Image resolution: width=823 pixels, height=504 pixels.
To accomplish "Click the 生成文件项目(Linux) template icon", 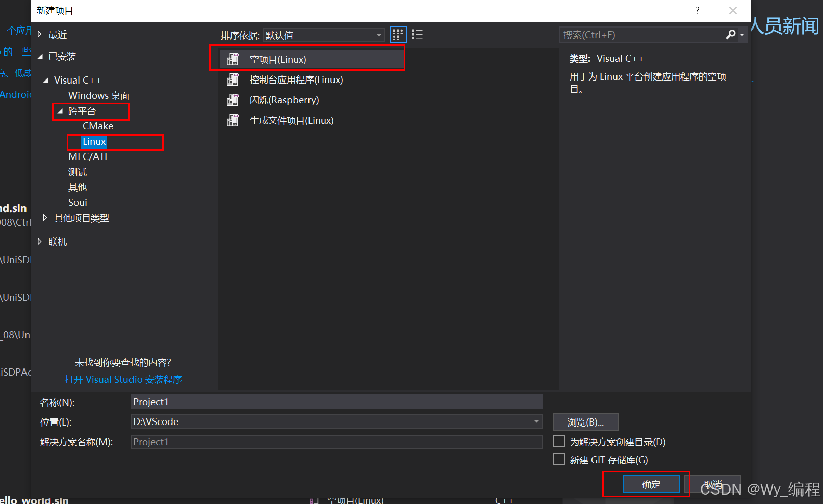I will point(233,120).
